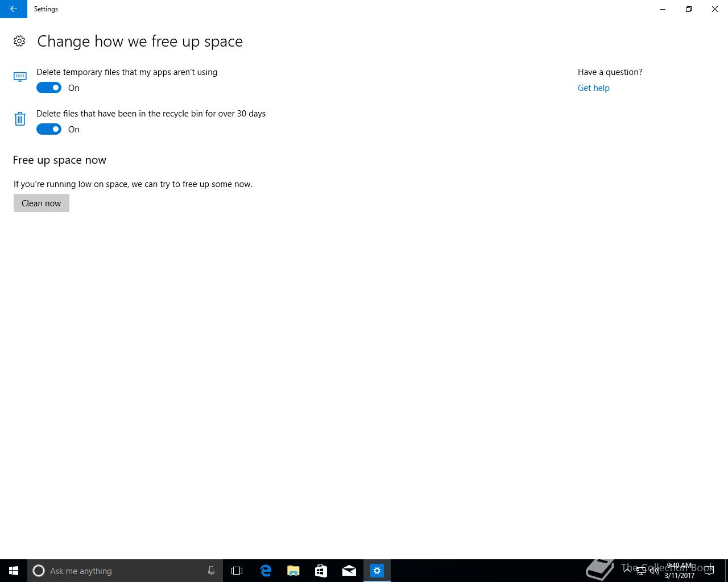Screen dimensions: 728x582
Task: Click the Settings app taskbar icon
Action: coord(377,571)
